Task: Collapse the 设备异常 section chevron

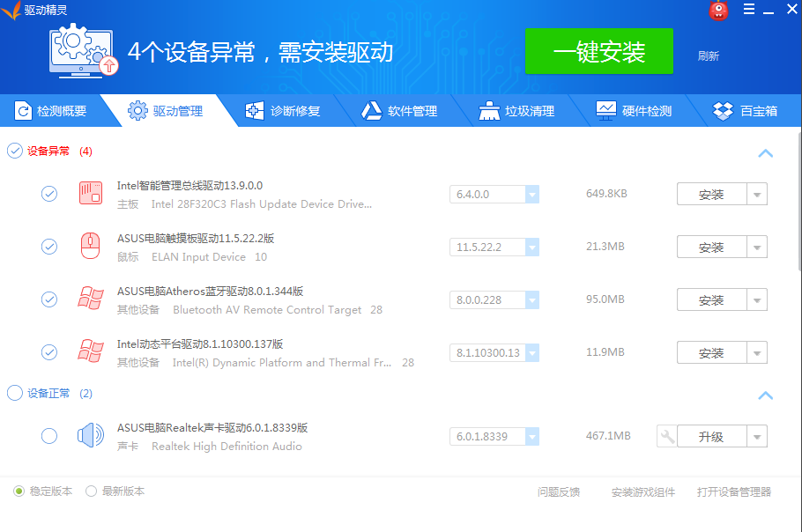Action: click(x=765, y=152)
